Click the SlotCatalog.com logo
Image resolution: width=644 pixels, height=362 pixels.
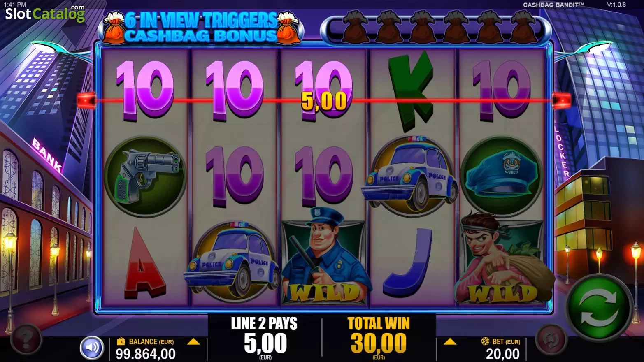[x=45, y=13]
